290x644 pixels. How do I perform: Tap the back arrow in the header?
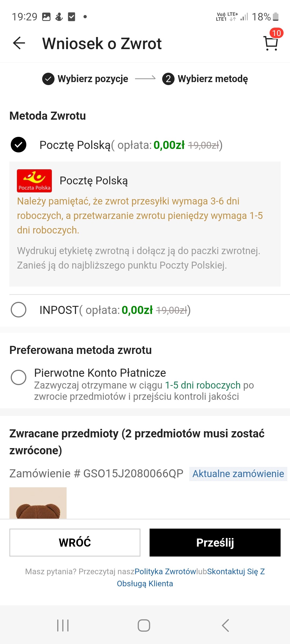pyautogui.click(x=19, y=43)
